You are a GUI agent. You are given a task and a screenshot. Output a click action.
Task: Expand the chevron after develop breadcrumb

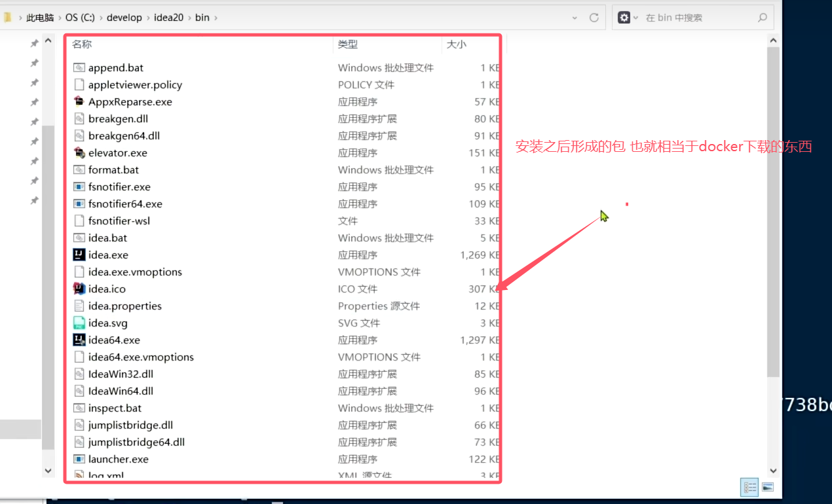[x=148, y=18]
